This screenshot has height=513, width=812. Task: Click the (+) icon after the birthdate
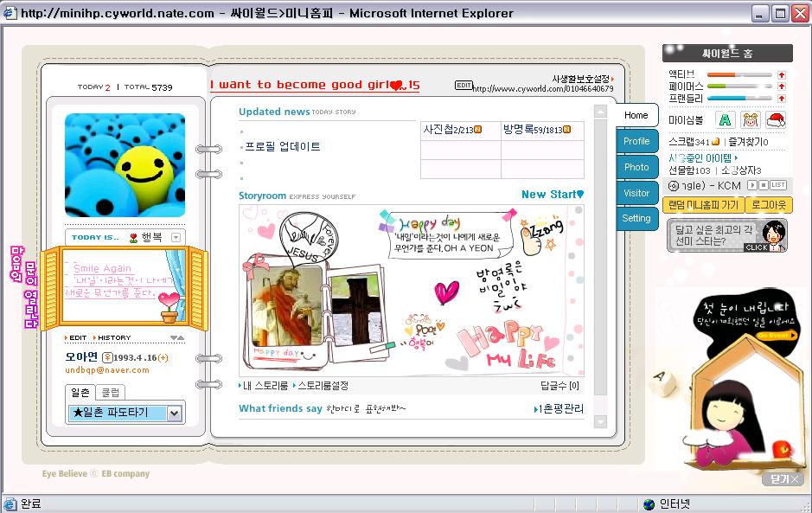(163, 357)
